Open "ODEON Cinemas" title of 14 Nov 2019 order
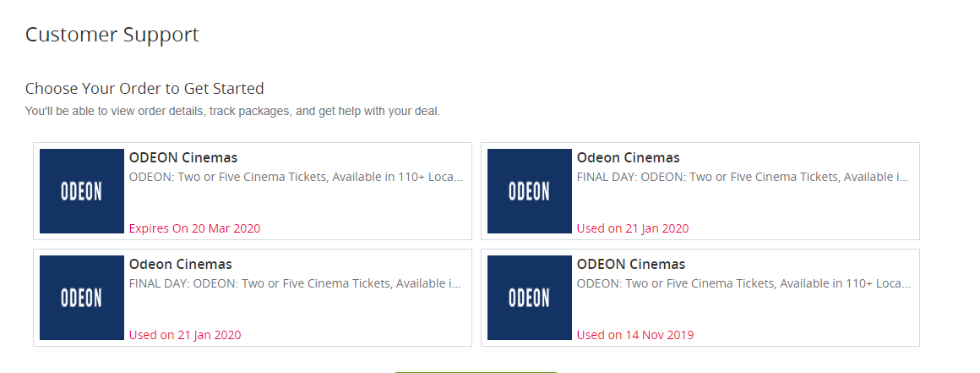Screen dimensions: 980x373 point(630,264)
